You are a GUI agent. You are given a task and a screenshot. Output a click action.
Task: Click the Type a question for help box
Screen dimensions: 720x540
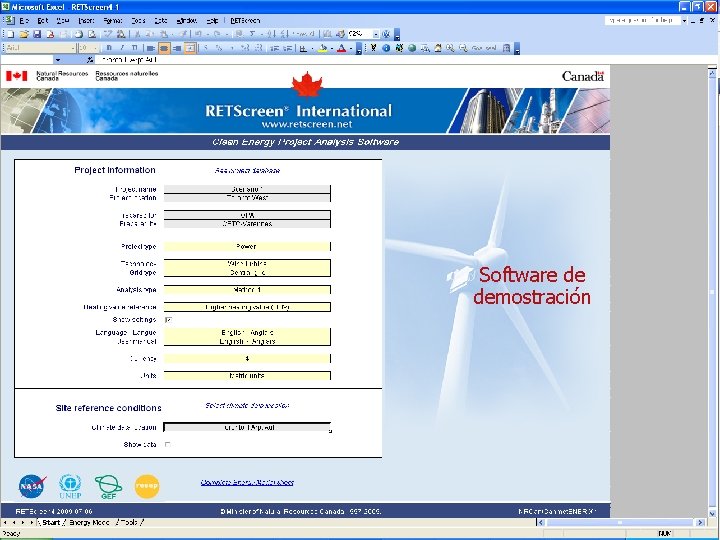[642, 21]
